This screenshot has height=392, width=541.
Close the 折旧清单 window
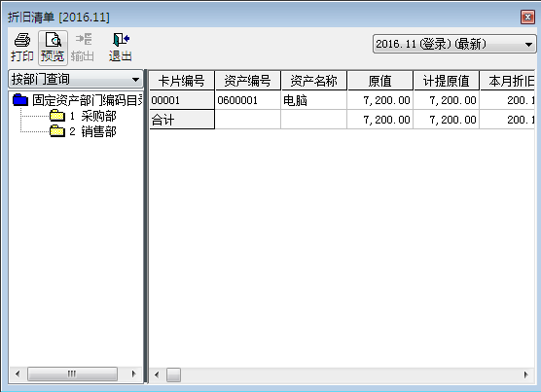point(527,17)
